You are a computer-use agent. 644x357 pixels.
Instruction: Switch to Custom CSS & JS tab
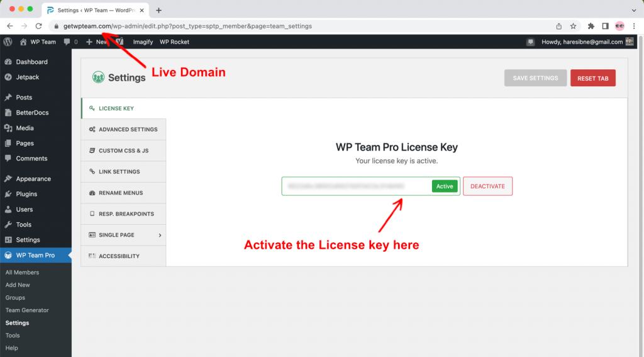(x=124, y=150)
